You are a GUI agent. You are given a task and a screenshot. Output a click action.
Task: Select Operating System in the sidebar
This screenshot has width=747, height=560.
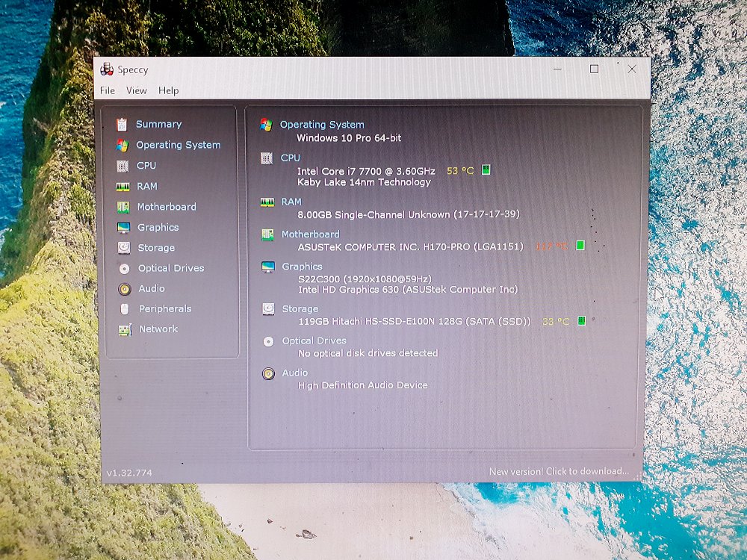click(178, 145)
